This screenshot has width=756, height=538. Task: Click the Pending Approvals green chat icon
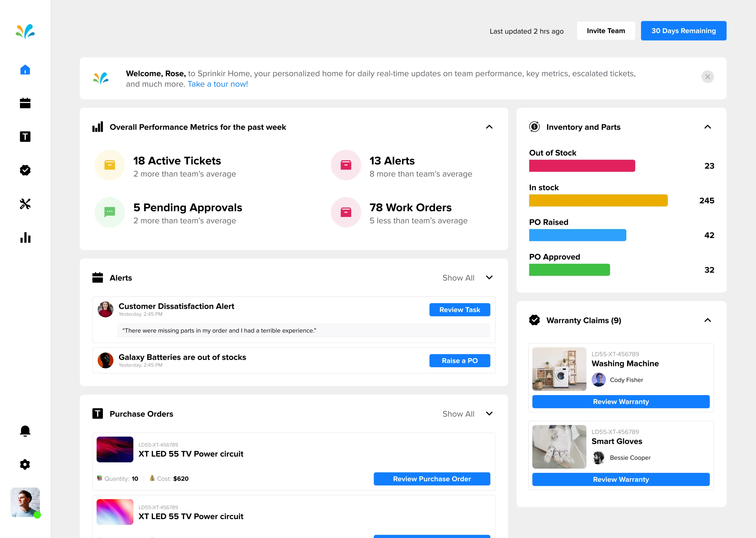[x=109, y=212]
